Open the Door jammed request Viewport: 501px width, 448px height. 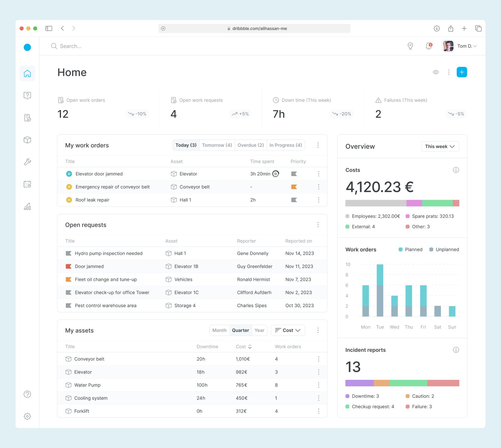pos(192,267)
